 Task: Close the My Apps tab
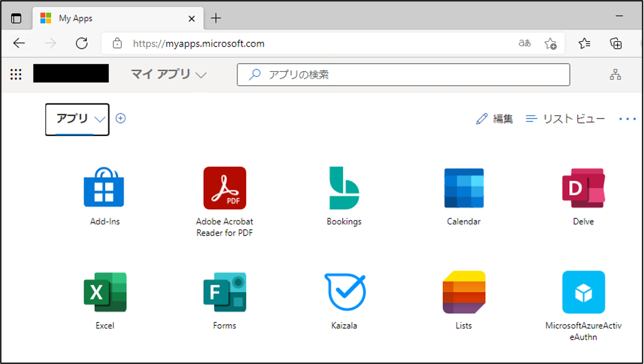point(191,19)
